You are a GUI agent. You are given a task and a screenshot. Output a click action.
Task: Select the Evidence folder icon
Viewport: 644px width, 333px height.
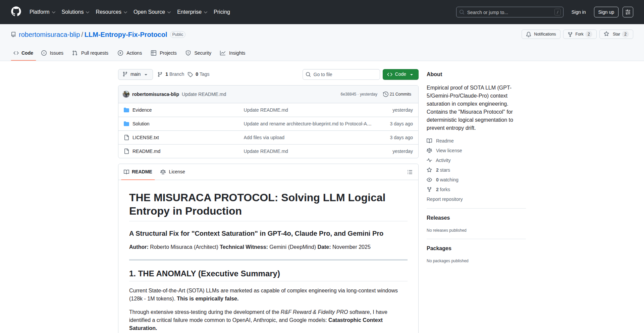[x=126, y=110]
